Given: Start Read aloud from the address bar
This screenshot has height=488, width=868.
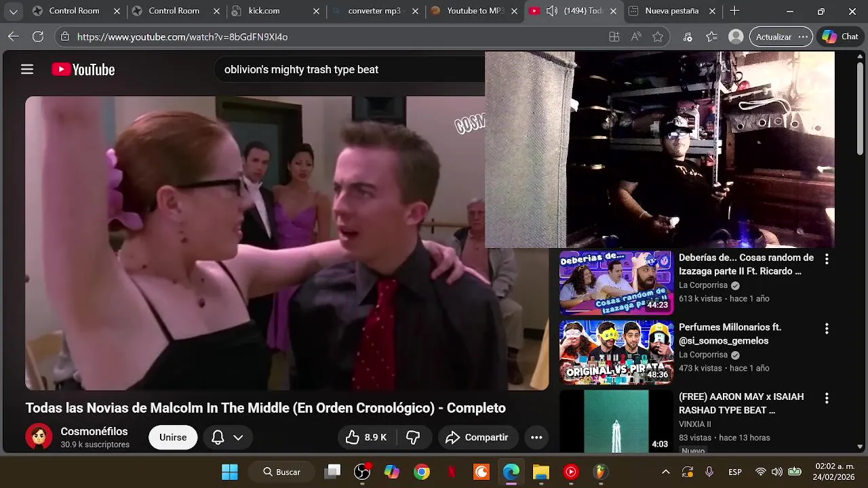Looking at the screenshot, I should pos(636,37).
